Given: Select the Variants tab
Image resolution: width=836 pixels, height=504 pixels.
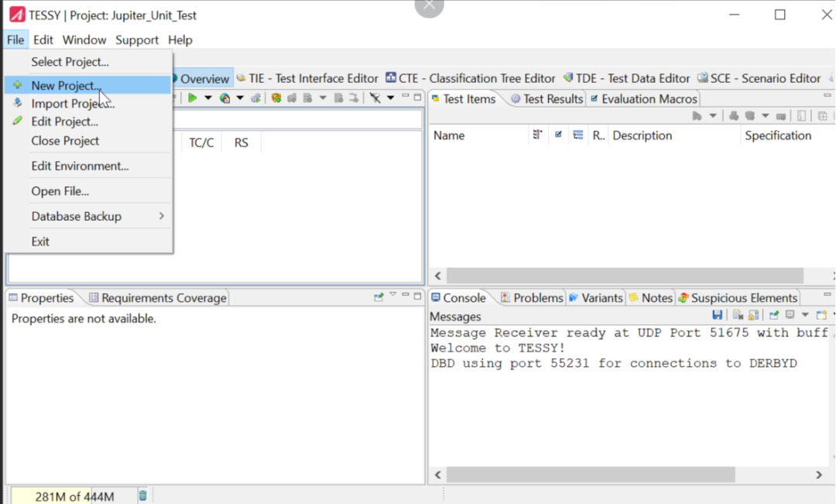Looking at the screenshot, I should pyautogui.click(x=595, y=298).
